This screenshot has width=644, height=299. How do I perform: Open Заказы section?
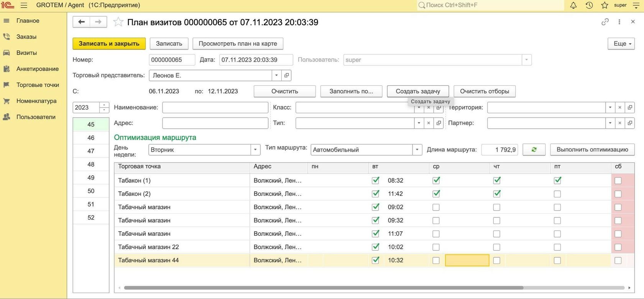[x=26, y=37]
